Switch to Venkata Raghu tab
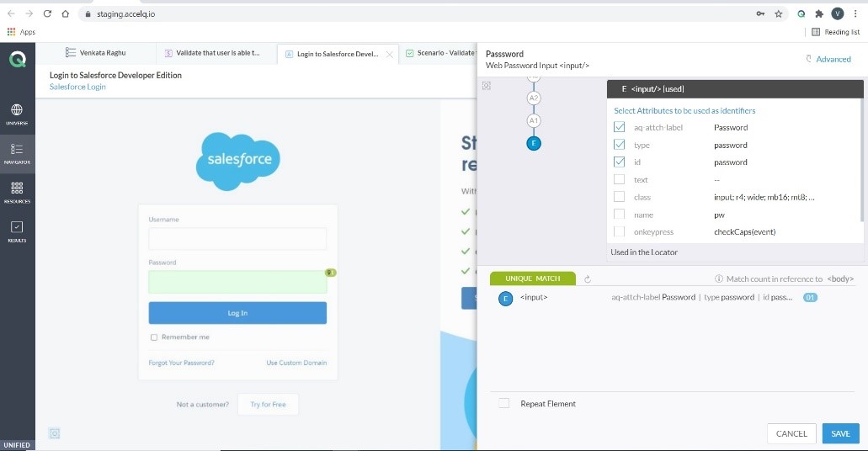 pos(95,53)
